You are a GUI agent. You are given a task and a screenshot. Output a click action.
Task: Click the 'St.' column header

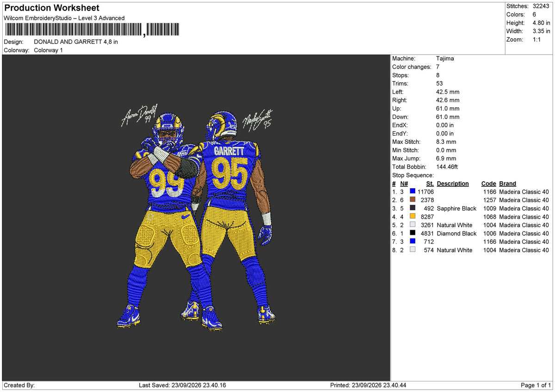pos(430,184)
